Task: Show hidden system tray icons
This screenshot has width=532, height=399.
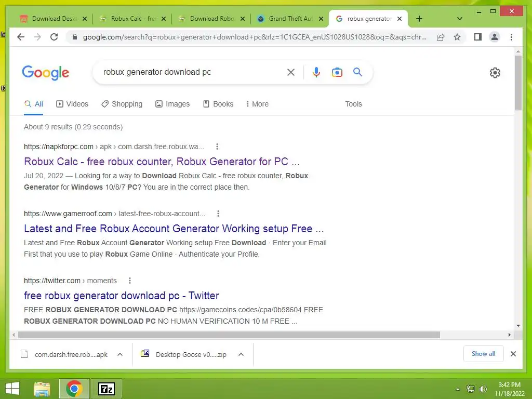Action: [x=458, y=389]
